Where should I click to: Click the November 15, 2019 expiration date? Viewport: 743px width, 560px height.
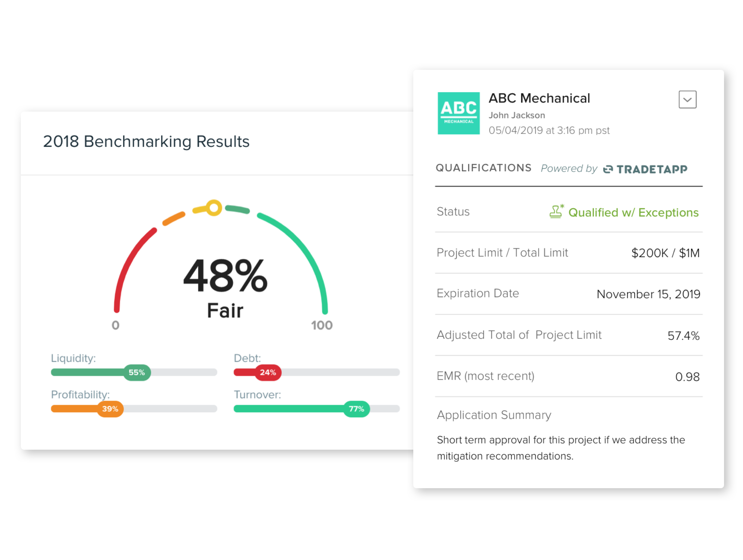point(648,294)
